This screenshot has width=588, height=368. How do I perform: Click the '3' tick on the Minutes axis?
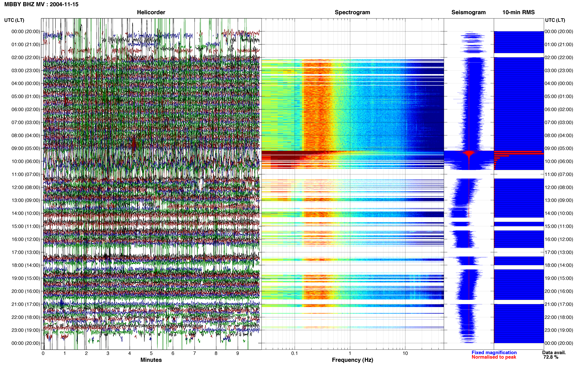pyautogui.click(x=108, y=353)
